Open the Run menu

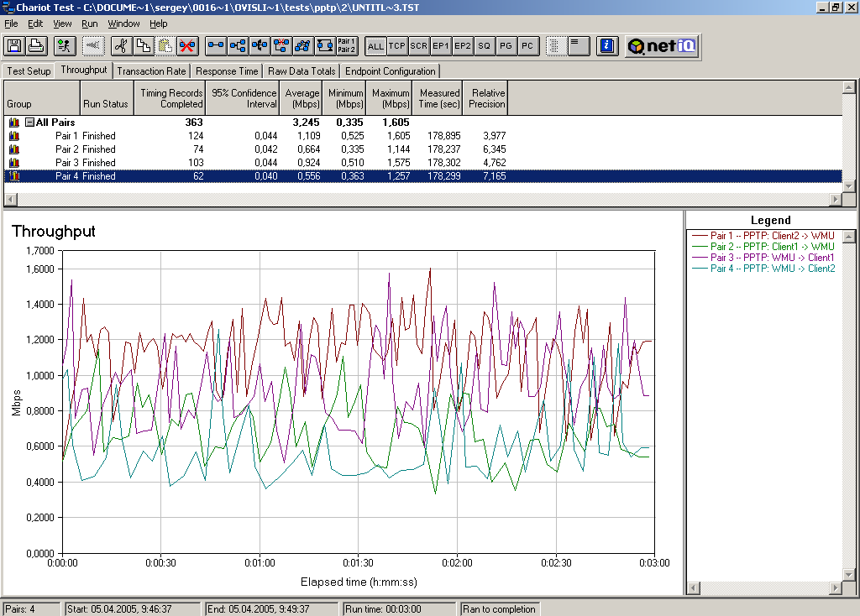[89, 23]
